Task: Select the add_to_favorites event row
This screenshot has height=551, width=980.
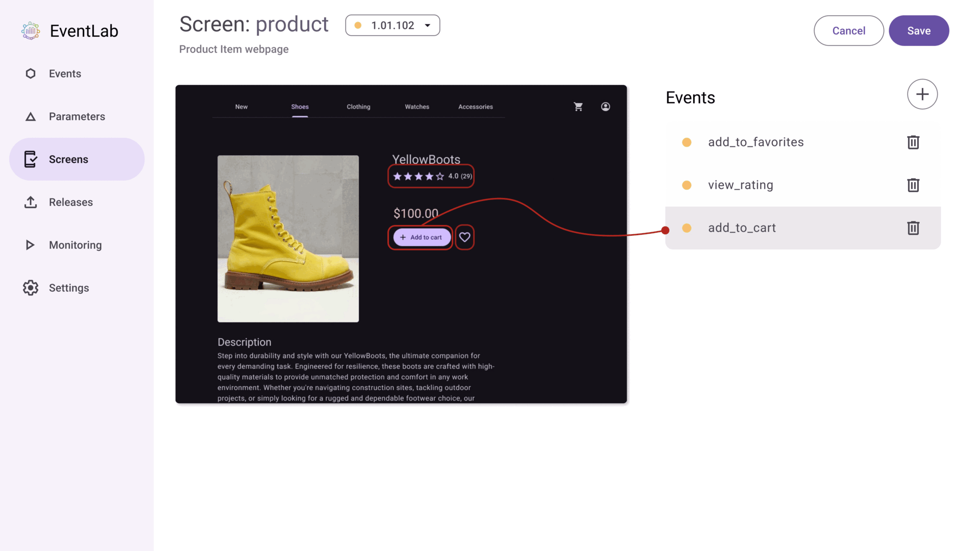Action: (803, 142)
